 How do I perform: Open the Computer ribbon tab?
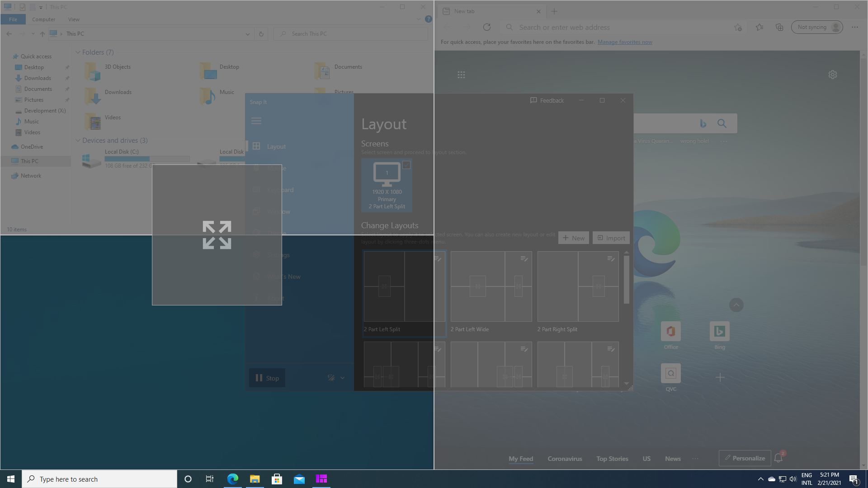tap(43, 19)
